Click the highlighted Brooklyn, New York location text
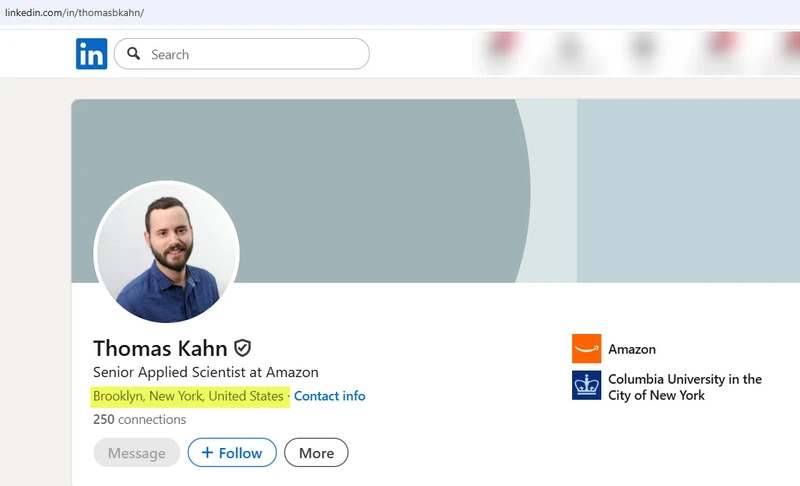This screenshot has height=486, width=800. [188, 396]
